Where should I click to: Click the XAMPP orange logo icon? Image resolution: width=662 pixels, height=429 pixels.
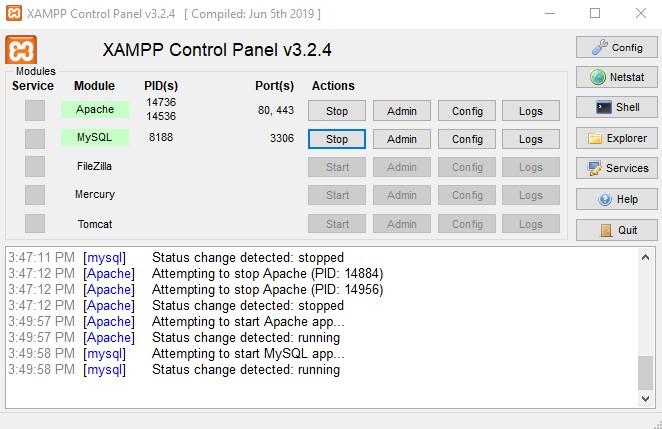[21, 50]
